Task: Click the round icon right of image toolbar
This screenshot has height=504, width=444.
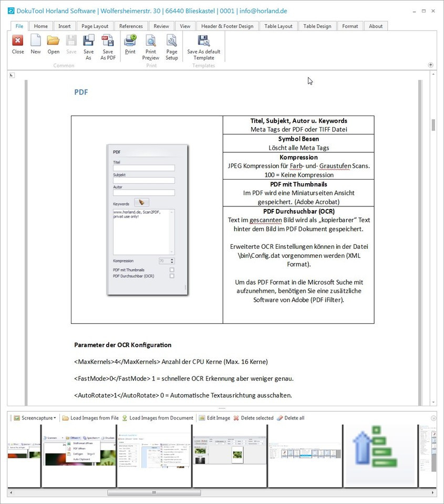Action: click(x=433, y=418)
